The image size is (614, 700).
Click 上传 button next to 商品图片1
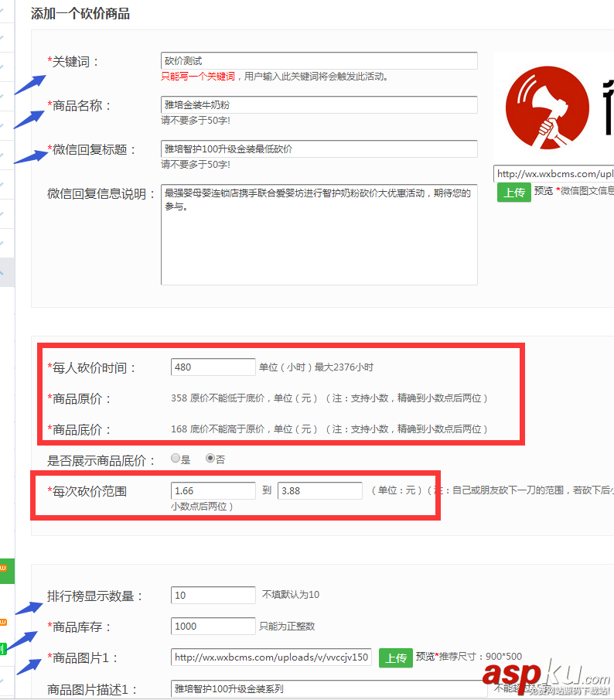[396, 658]
